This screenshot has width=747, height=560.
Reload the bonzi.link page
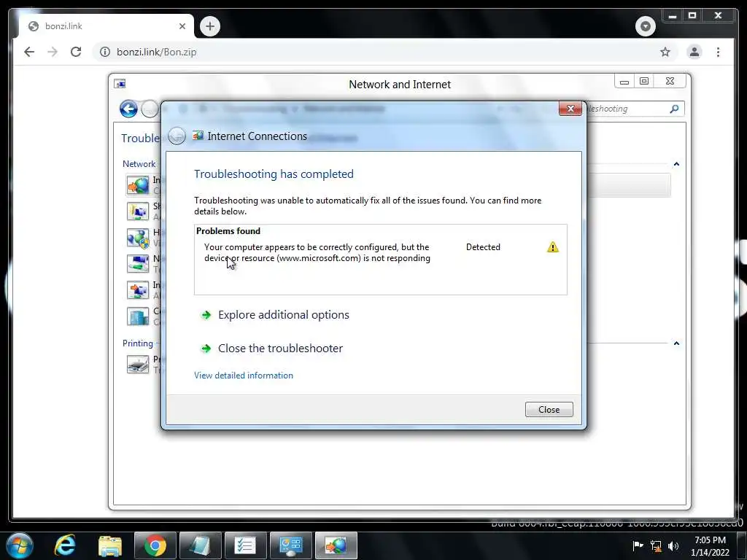(76, 52)
